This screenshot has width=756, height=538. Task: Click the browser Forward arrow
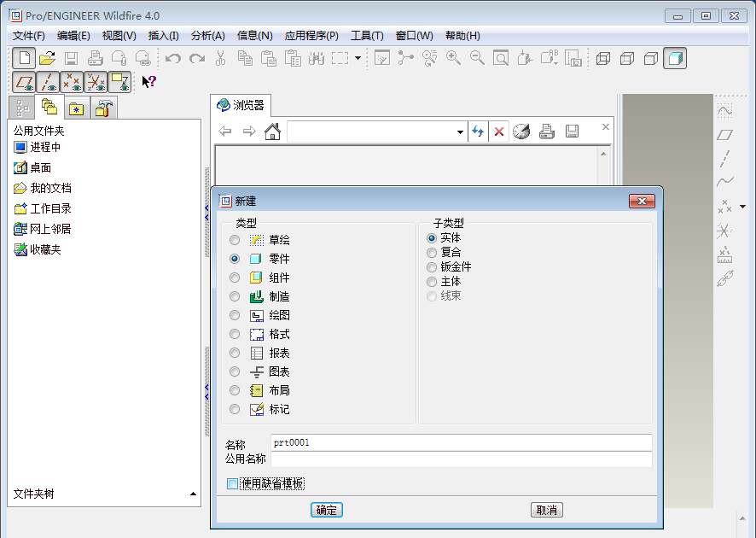(x=249, y=132)
